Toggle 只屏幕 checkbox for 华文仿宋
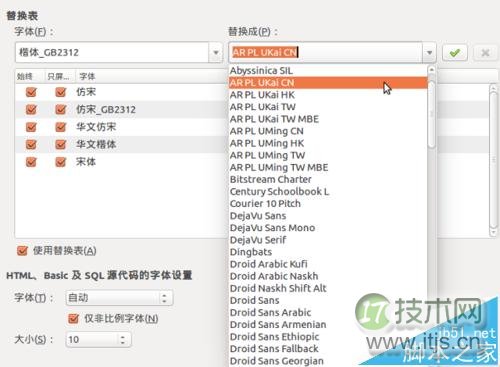This screenshot has width=500, height=367. point(60,127)
